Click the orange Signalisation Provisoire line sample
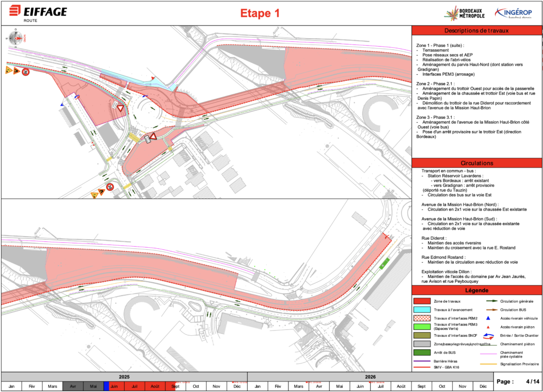 488,364
